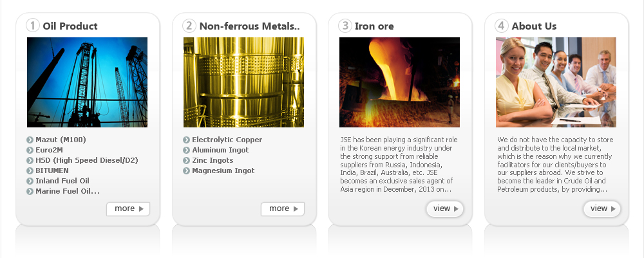Viewport: 644px width, 258px height.
Task: Select HSD (High Speed Diesel/D2) link
Action: tap(87, 160)
